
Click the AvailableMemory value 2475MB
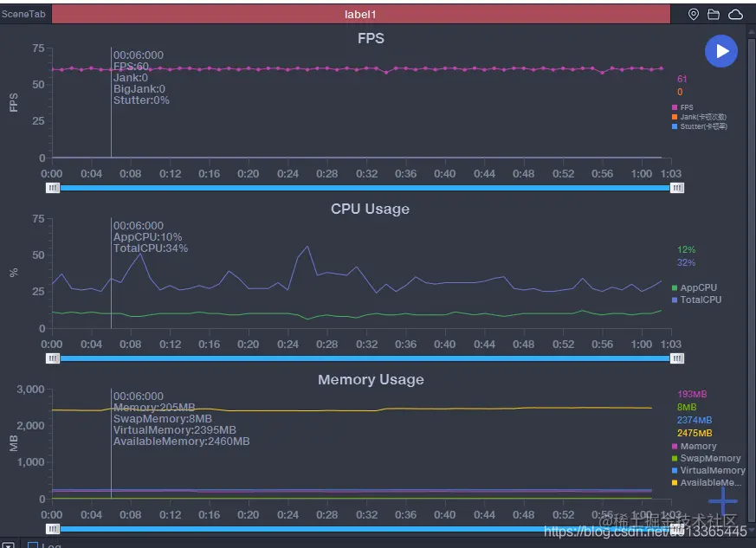pyautogui.click(x=695, y=433)
